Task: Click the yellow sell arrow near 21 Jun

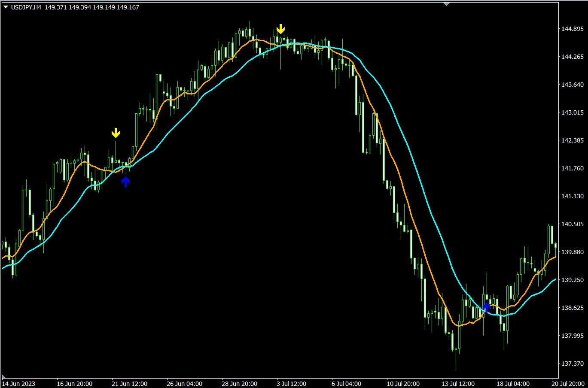Action: click(x=115, y=133)
